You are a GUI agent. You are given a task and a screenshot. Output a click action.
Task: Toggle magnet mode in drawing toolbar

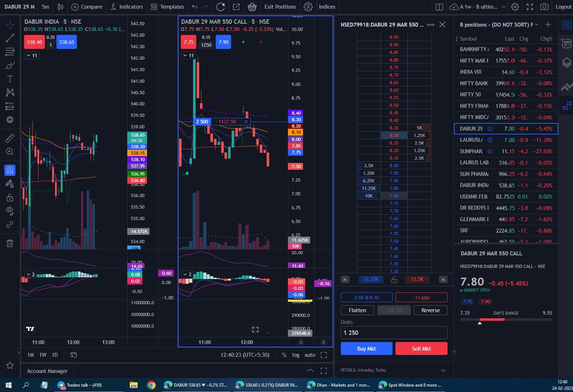10,170
